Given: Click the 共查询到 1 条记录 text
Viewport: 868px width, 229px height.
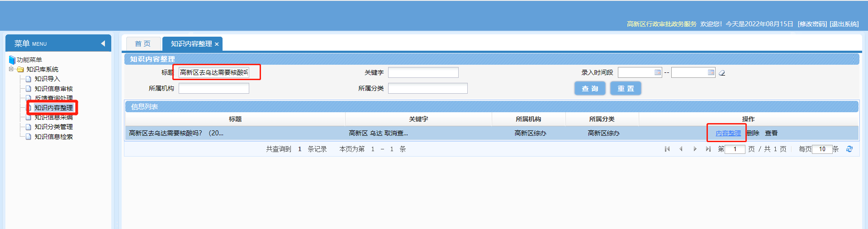Looking at the screenshot, I should pyautogui.click(x=296, y=149).
